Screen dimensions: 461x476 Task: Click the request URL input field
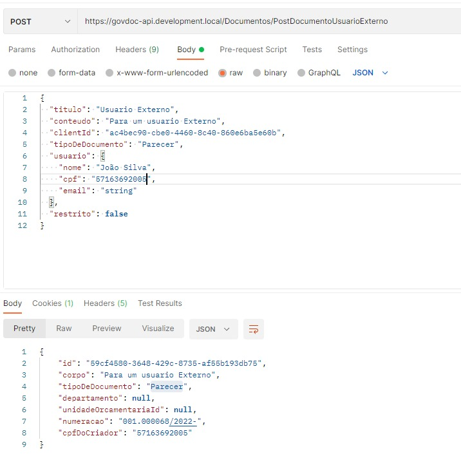click(269, 21)
